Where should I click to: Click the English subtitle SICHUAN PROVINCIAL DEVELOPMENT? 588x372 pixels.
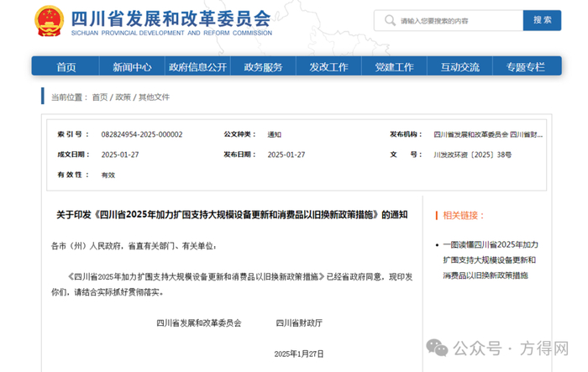coord(171,33)
